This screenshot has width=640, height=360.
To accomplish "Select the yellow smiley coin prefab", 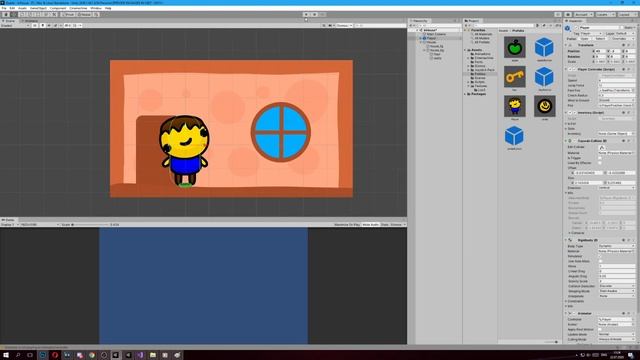I will pyautogui.click(x=544, y=106).
